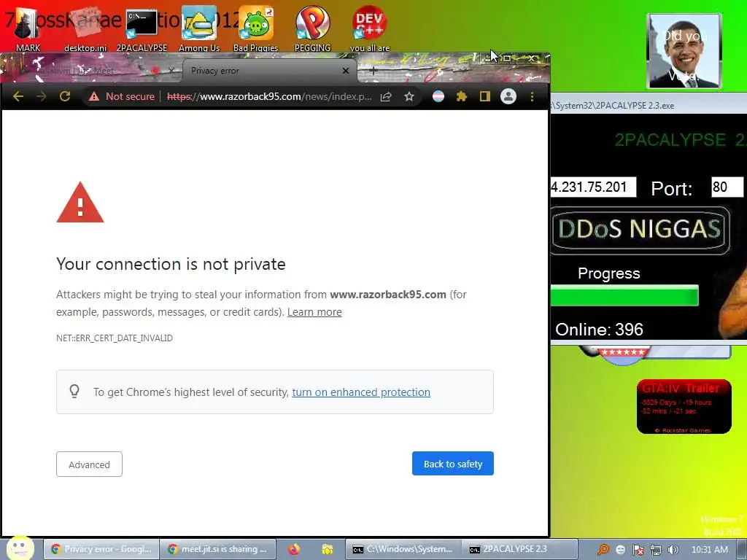Click the razorback95.com URL in the address bar

tap(269, 97)
